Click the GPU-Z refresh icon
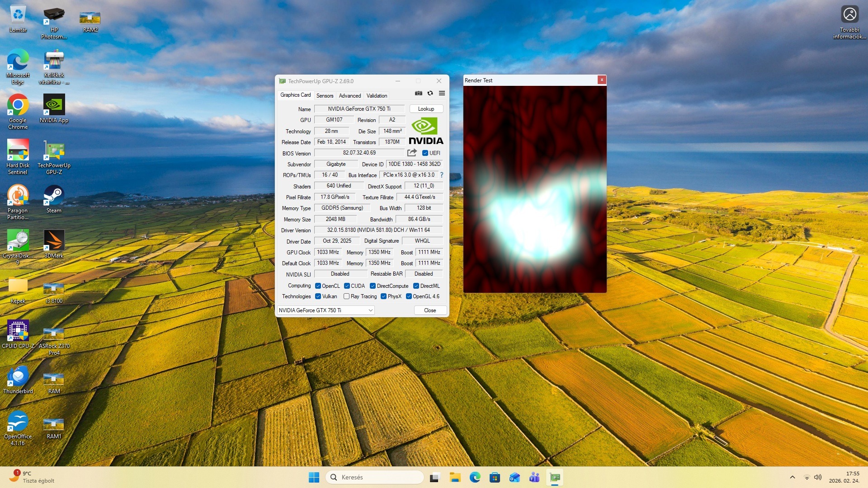This screenshot has height=488, width=868. (430, 94)
